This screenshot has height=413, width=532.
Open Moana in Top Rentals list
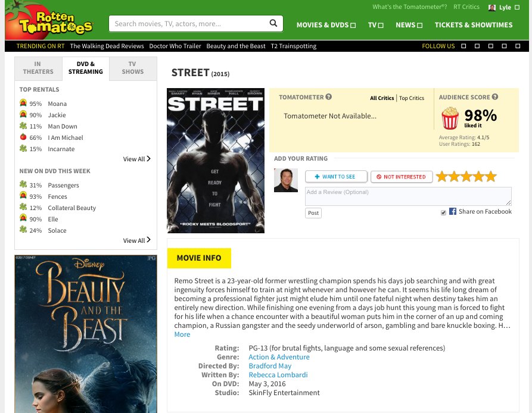point(57,104)
